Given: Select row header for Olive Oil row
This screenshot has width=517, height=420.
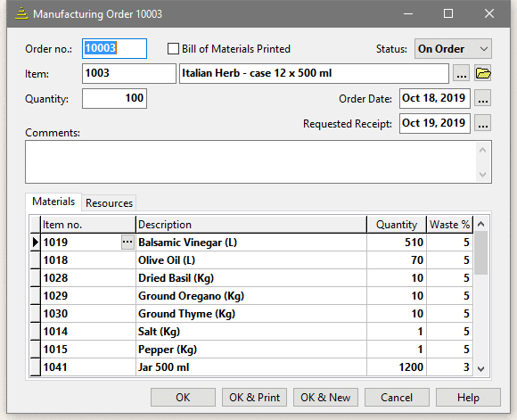Looking at the screenshot, I should (35, 260).
